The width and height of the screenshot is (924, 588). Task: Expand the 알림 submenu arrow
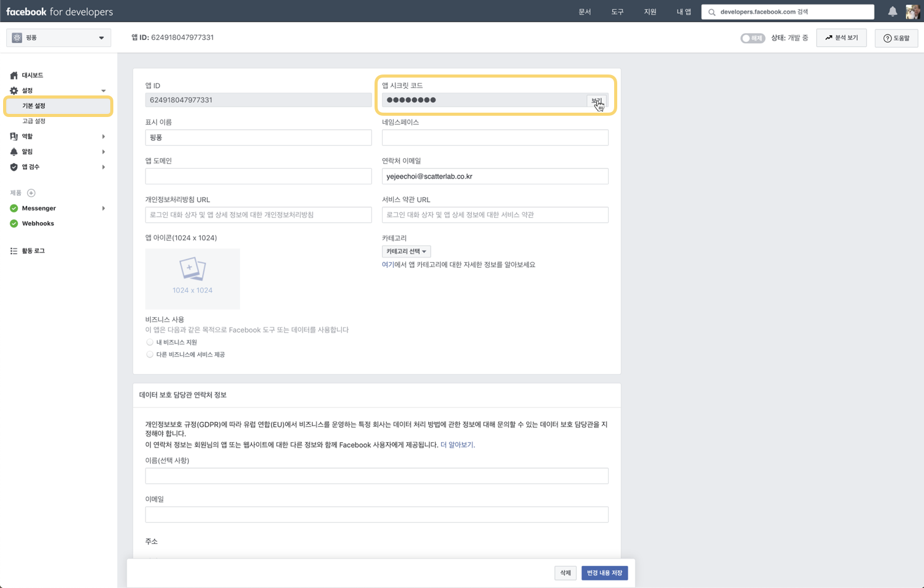pos(103,151)
